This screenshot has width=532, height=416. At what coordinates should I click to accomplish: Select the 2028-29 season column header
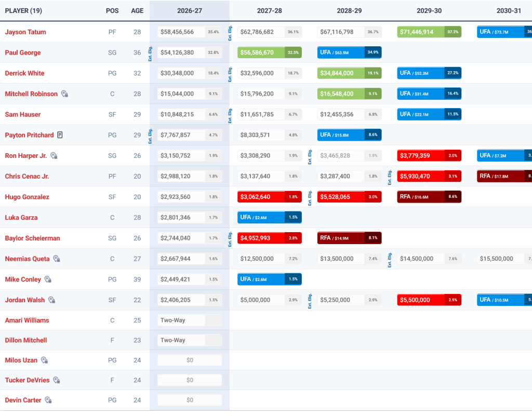[x=349, y=11]
